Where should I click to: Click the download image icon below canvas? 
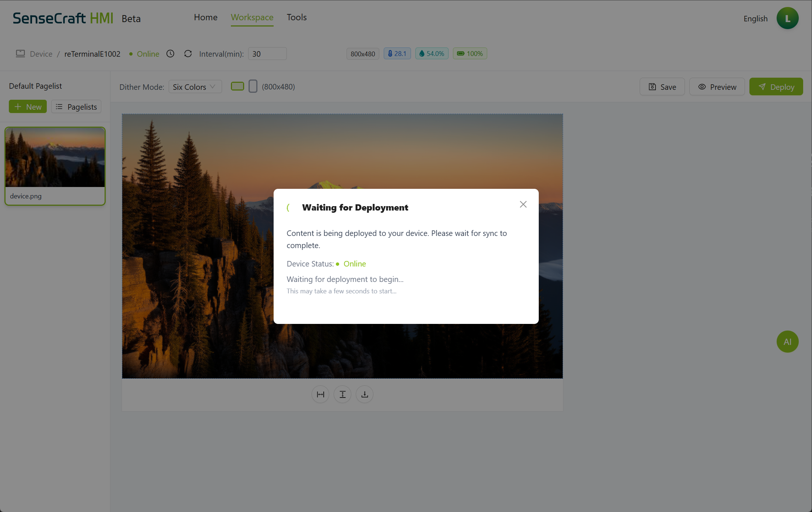[x=365, y=394]
